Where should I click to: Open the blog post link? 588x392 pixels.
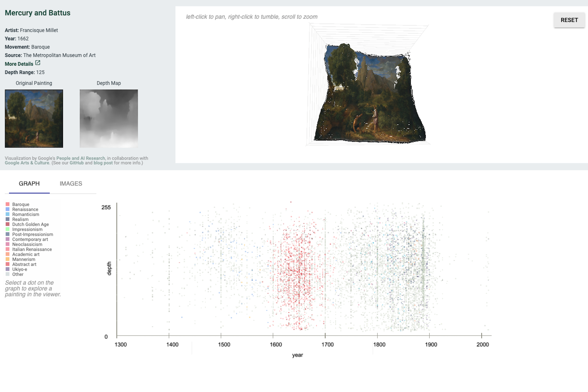(x=103, y=163)
